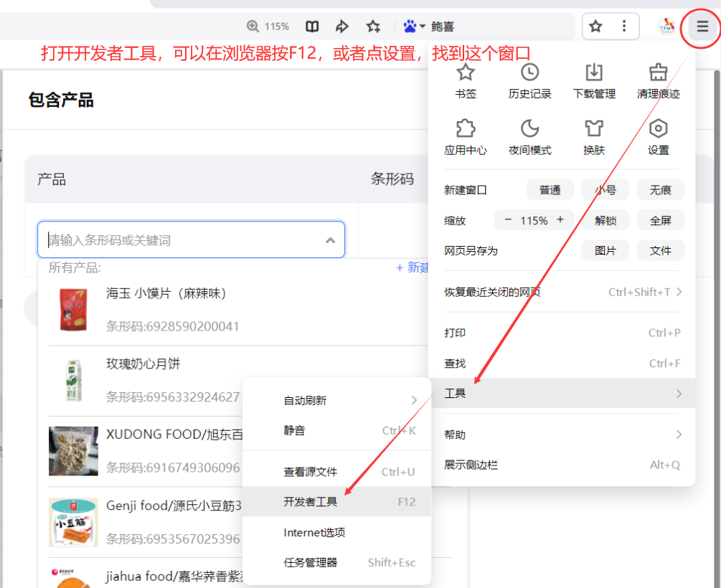
Task: Increase zoom with the plus button
Action: [x=560, y=220]
